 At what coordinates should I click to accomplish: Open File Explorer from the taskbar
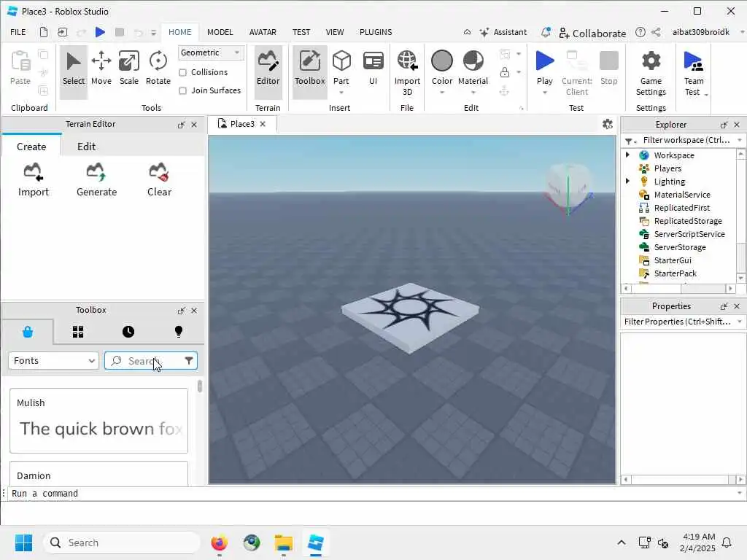tap(284, 542)
